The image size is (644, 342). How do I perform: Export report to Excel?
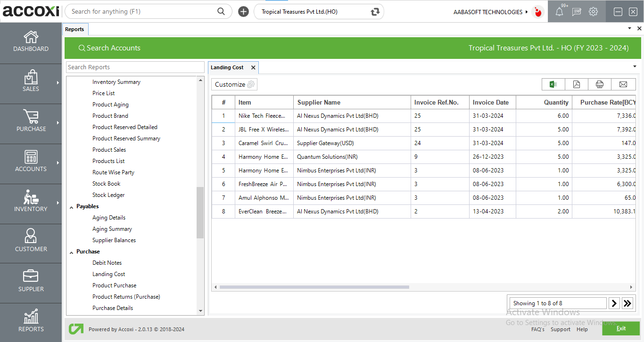[553, 84]
